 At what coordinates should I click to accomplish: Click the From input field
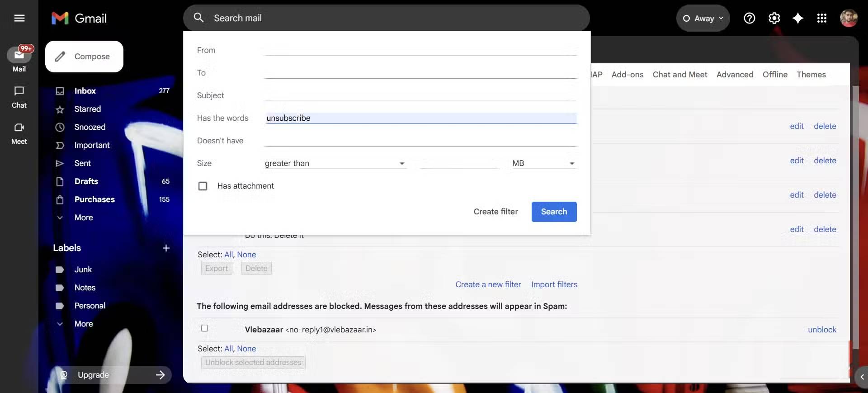tap(420, 50)
